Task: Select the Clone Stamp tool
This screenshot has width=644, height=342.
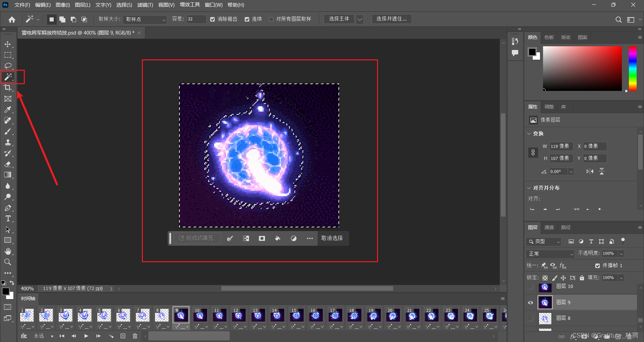Action: tap(7, 142)
